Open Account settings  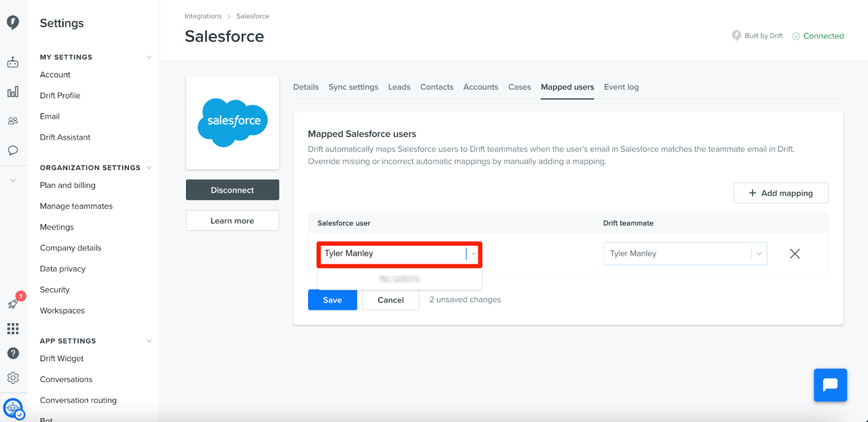tap(55, 75)
